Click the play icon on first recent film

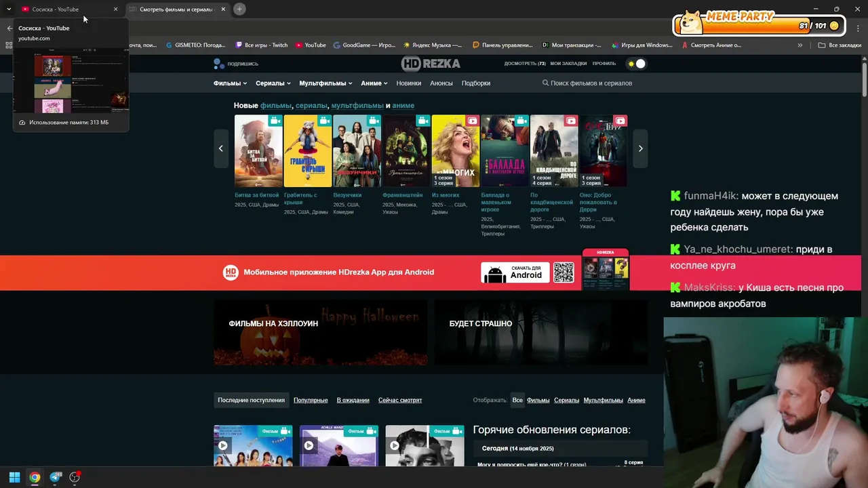click(223, 445)
